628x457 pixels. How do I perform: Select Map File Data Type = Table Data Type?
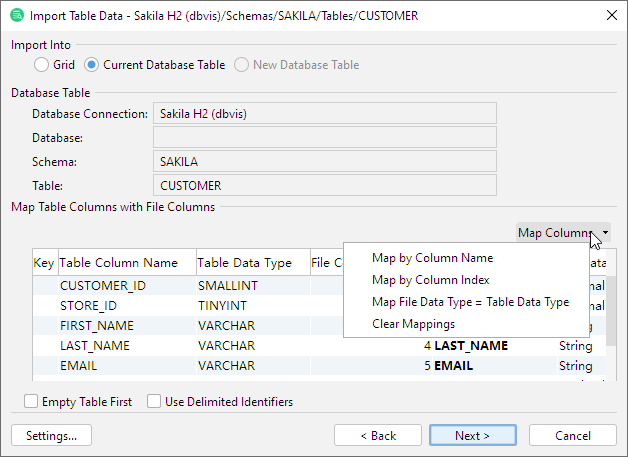tap(470, 301)
